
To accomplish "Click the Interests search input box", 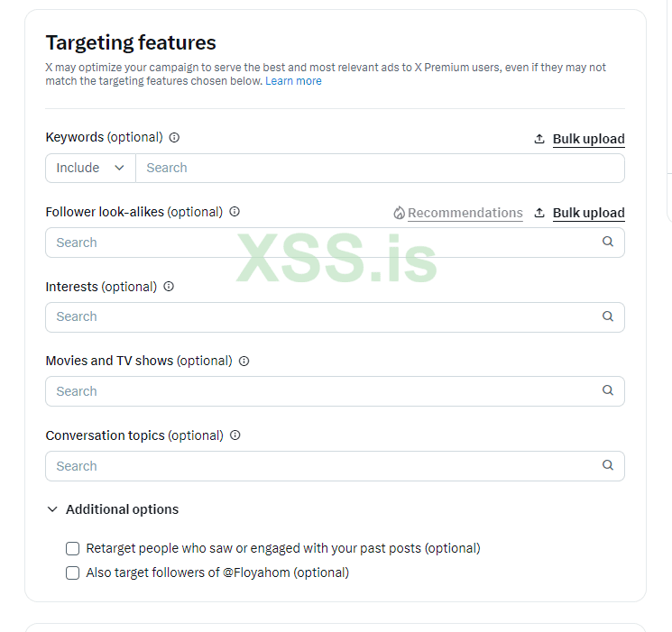I will coord(325,316).
